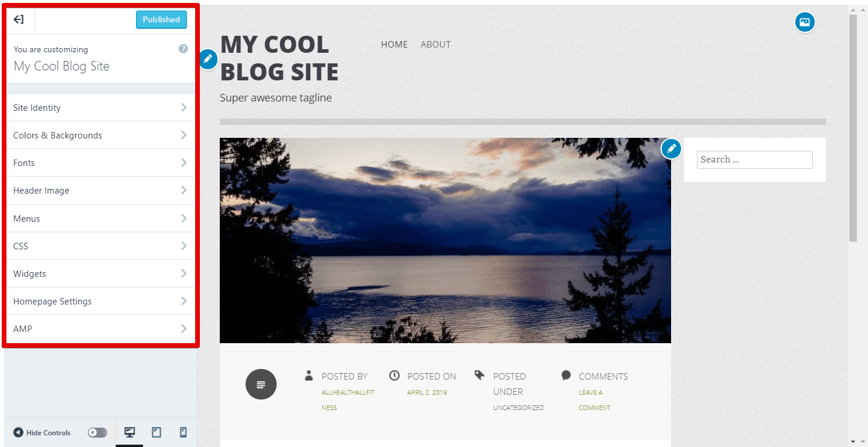Viewport: 868px width, 447px height.
Task: Switch to mobile preview icon
Action: (183, 432)
